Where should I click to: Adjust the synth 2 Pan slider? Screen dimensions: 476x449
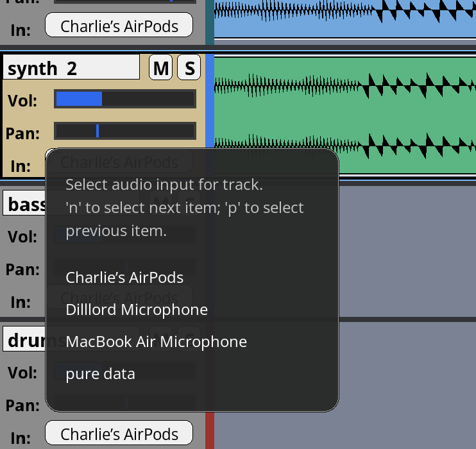coord(125,131)
